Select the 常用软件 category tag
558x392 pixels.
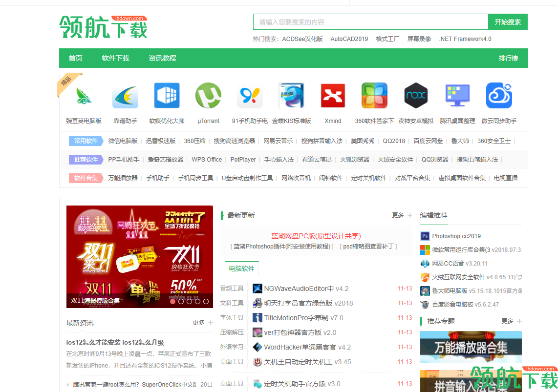click(x=86, y=141)
